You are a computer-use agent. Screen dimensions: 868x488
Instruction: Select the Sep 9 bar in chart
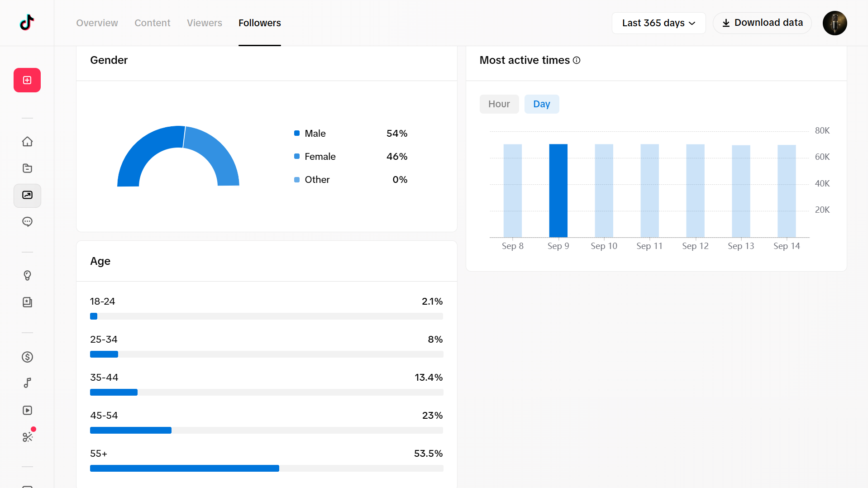[x=558, y=191]
